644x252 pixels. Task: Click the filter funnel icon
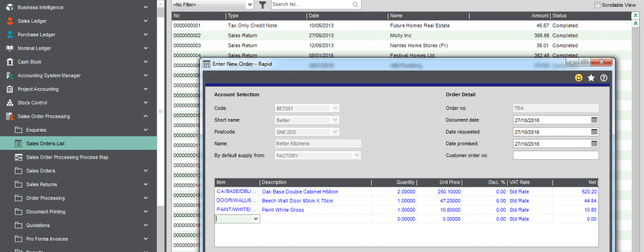pyautogui.click(x=263, y=5)
